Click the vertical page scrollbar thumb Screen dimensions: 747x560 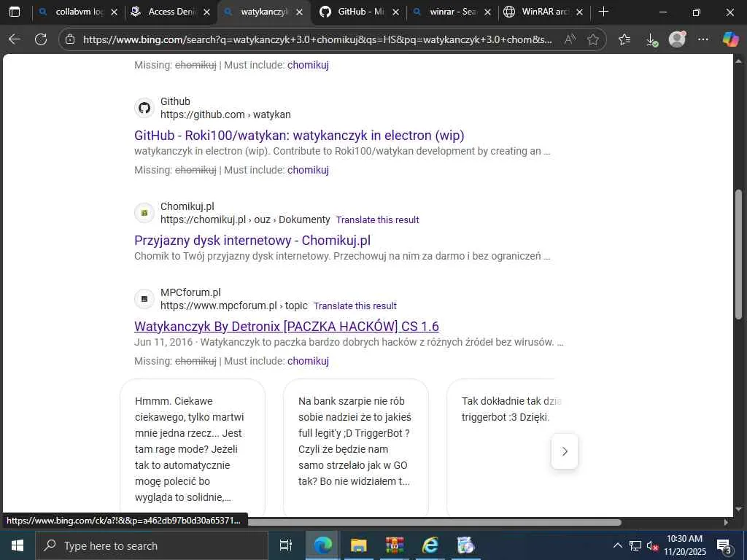coord(738,254)
